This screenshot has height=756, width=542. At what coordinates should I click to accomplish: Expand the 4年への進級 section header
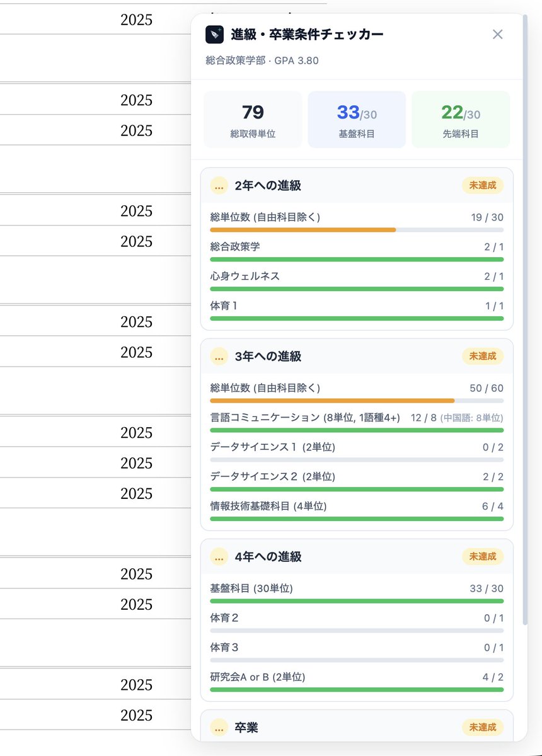pyautogui.click(x=357, y=557)
